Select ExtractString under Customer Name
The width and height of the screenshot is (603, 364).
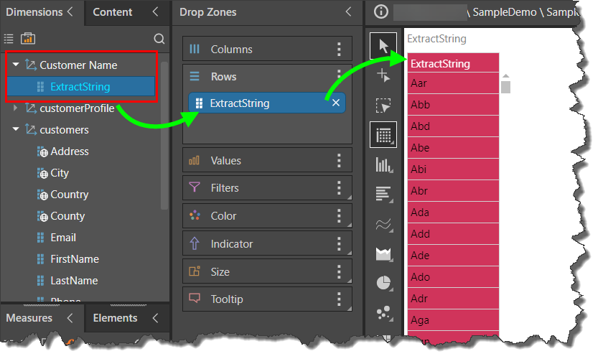(81, 87)
